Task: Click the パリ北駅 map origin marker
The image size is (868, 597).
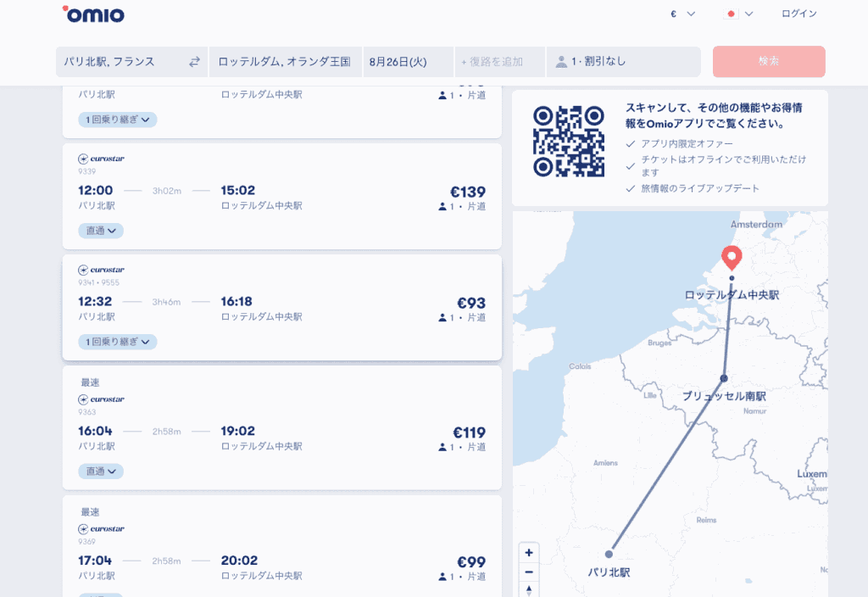Action: point(609,554)
